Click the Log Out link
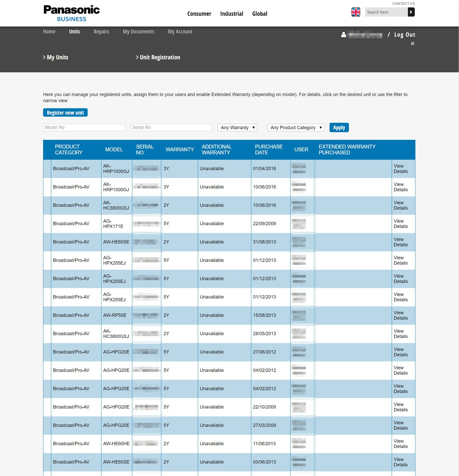The height and width of the screenshot is (476, 459). [x=404, y=35]
